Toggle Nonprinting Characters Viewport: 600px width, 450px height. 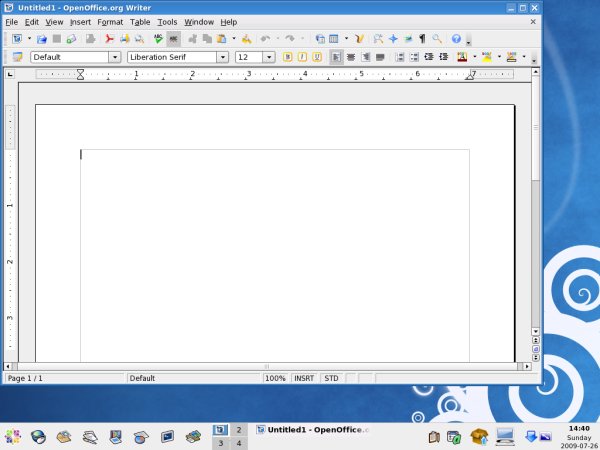pyautogui.click(x=422, y=39)
